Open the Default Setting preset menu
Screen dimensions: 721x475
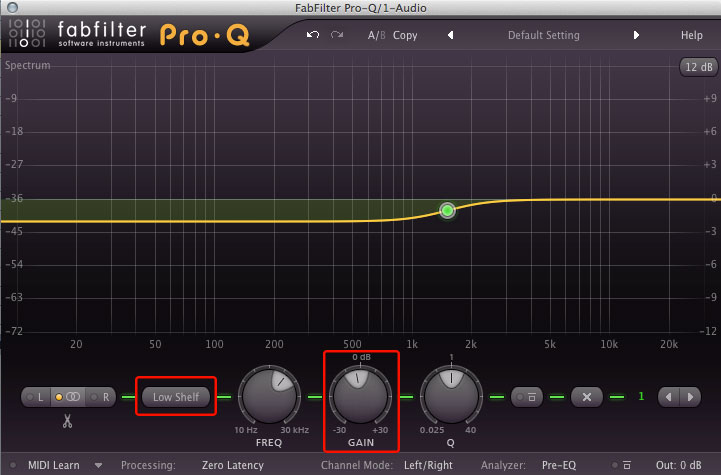(x=543, y=35)
